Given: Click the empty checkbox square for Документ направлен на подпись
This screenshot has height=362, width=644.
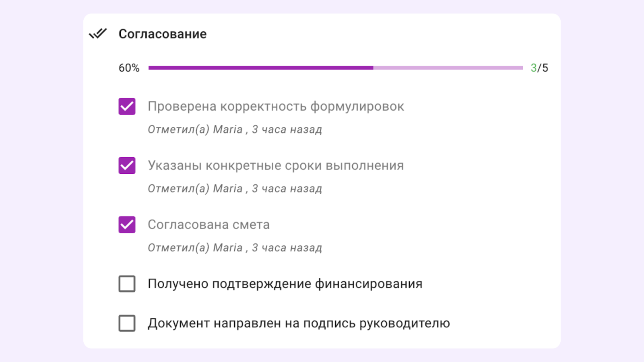Looking at the screenshot, I should 127,323.
